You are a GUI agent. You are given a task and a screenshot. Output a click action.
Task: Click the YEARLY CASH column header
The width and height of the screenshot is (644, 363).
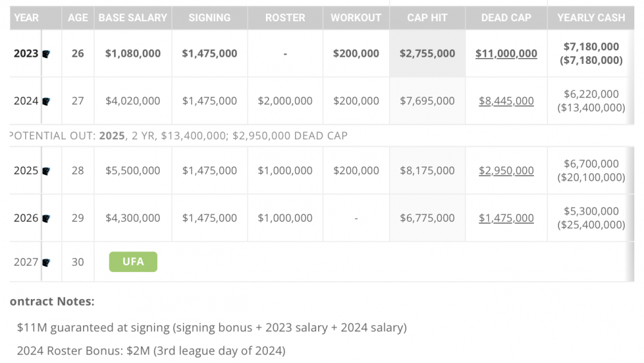click(591, 17)
